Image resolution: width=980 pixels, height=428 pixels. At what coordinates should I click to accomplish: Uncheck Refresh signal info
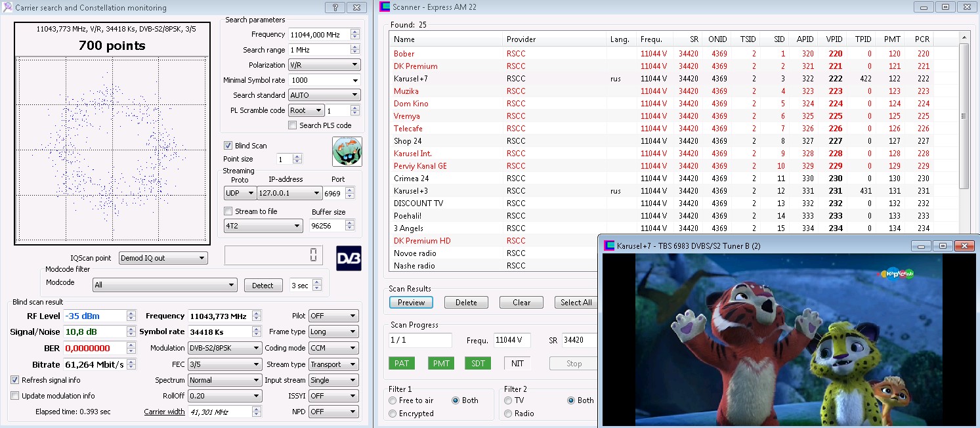tap(15, 380)
